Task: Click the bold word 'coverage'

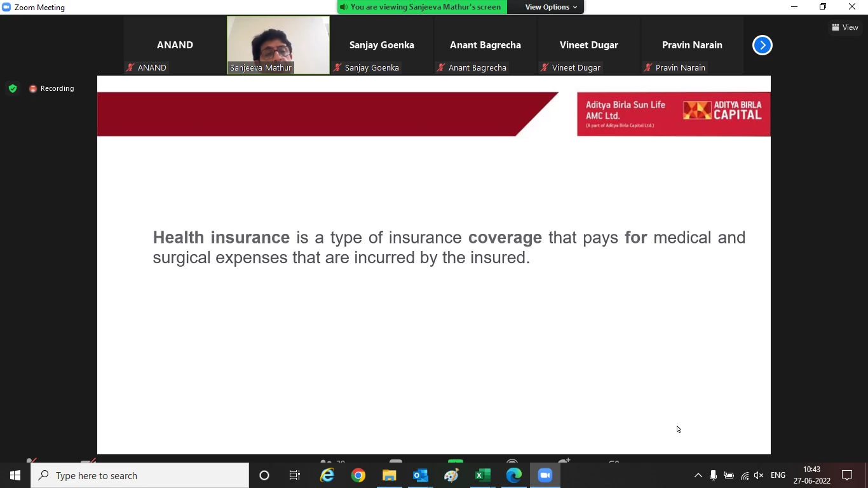Action: click(505, 238)
